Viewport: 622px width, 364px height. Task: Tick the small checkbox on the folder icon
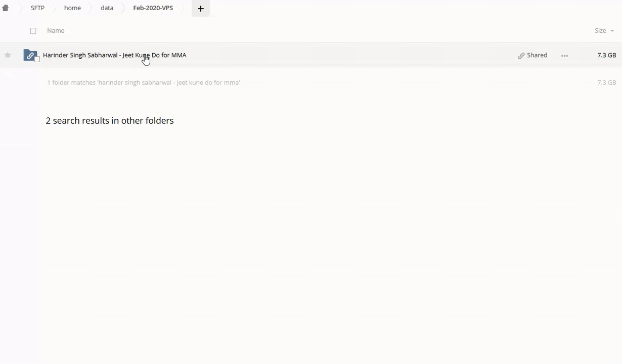point(37,60)
